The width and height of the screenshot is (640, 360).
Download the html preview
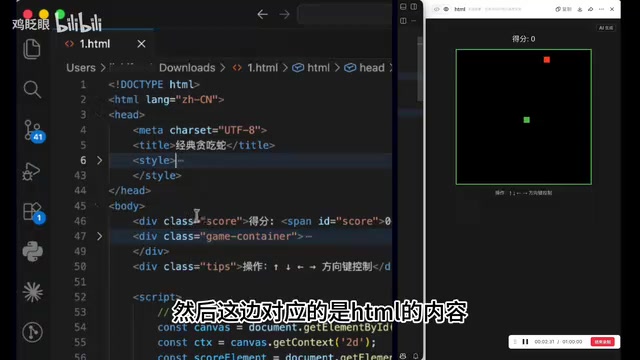580,9
